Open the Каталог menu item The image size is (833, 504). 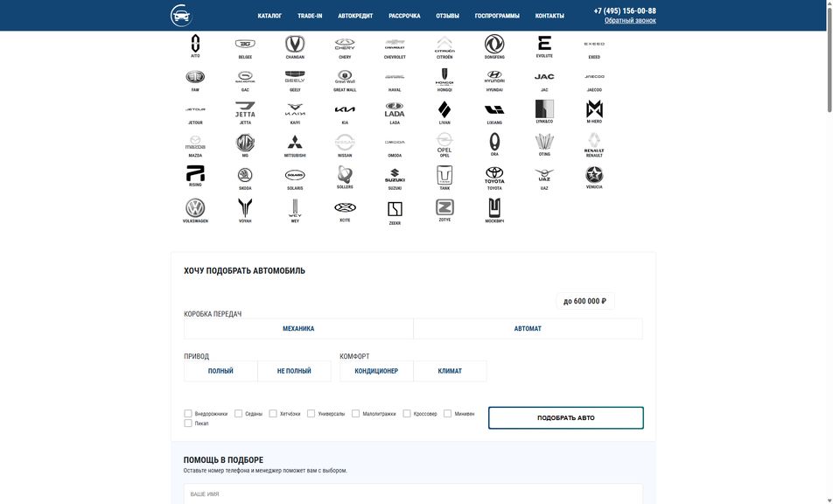269,16
